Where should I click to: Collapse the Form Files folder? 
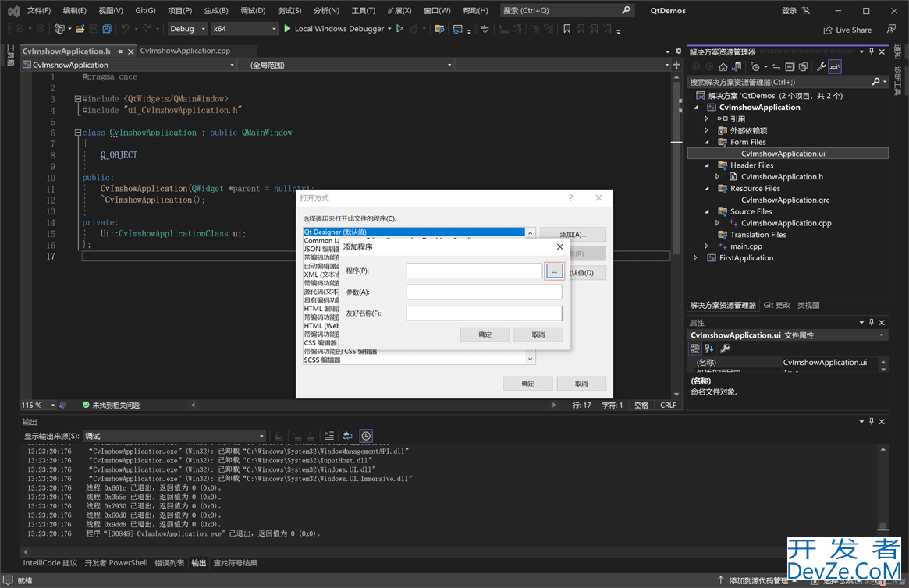click(x=707, y=142)
